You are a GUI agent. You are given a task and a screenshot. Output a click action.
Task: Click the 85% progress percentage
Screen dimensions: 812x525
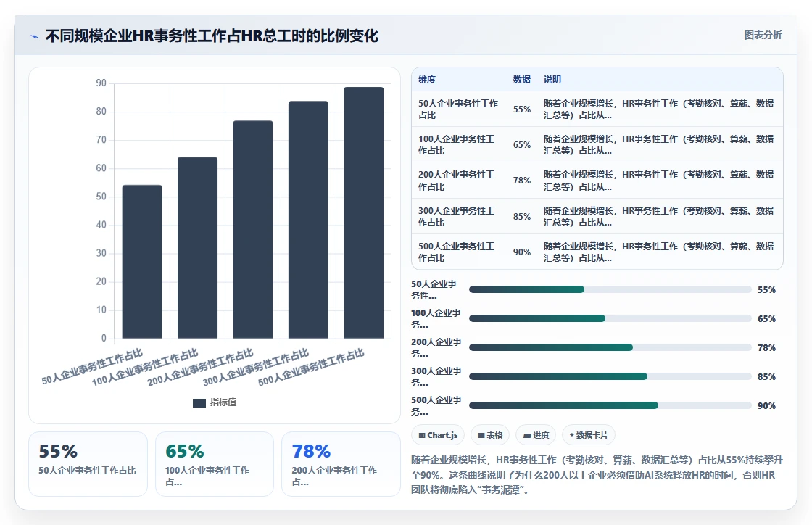click(x=766, y=377)
